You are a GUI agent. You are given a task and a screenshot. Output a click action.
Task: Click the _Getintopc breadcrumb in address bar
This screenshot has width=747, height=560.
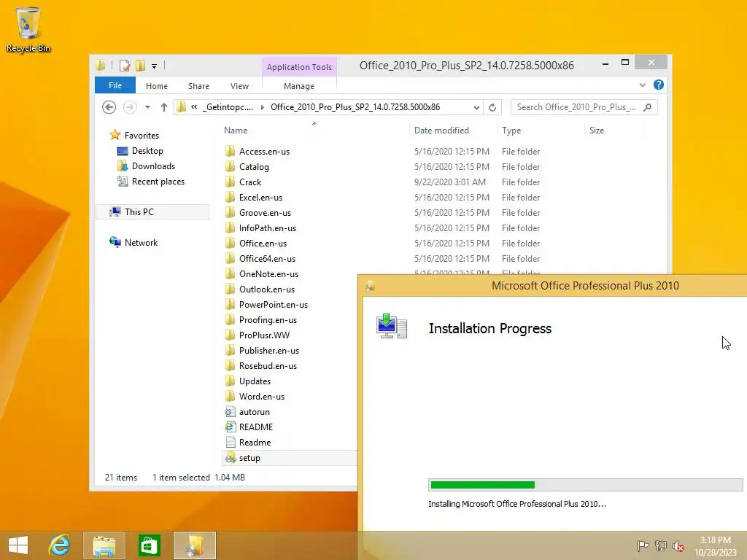(228, 107)
